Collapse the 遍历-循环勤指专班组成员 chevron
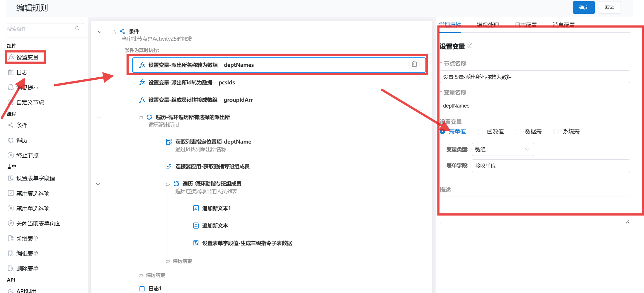Image resolution: width=644 pixels, height=293 pixels. coord(98,184)
